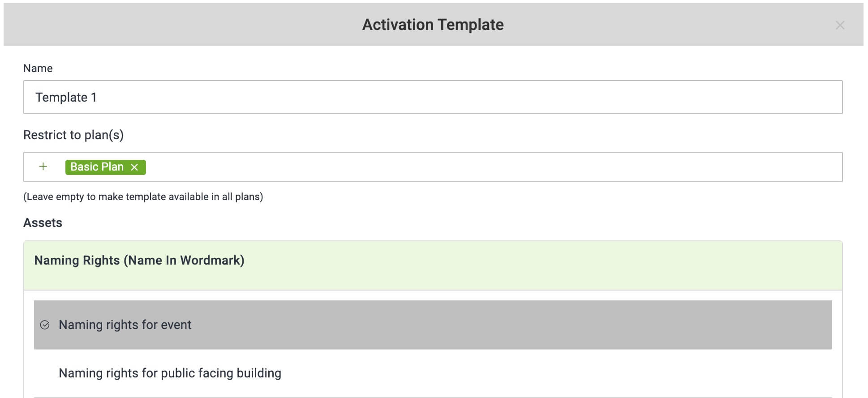Open the Restrict to plan(s) selector field

tap(433, 167)
